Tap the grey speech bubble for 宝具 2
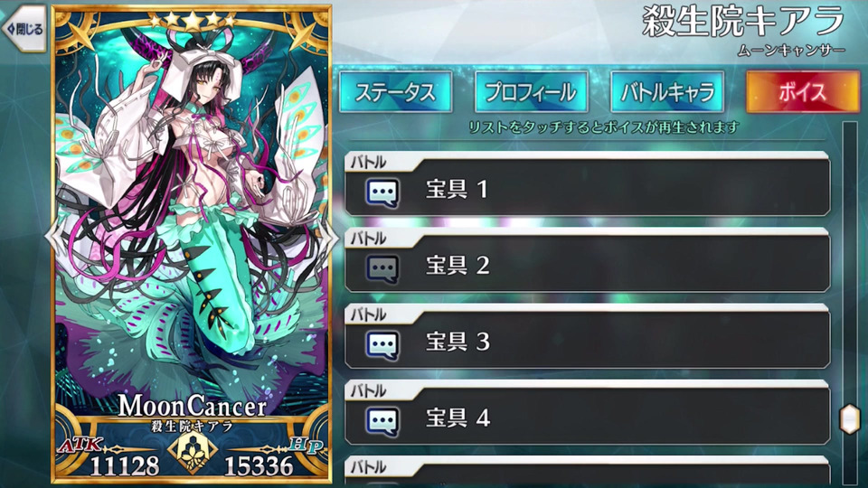This screenshot has height=488, width=868. point(382,268)
